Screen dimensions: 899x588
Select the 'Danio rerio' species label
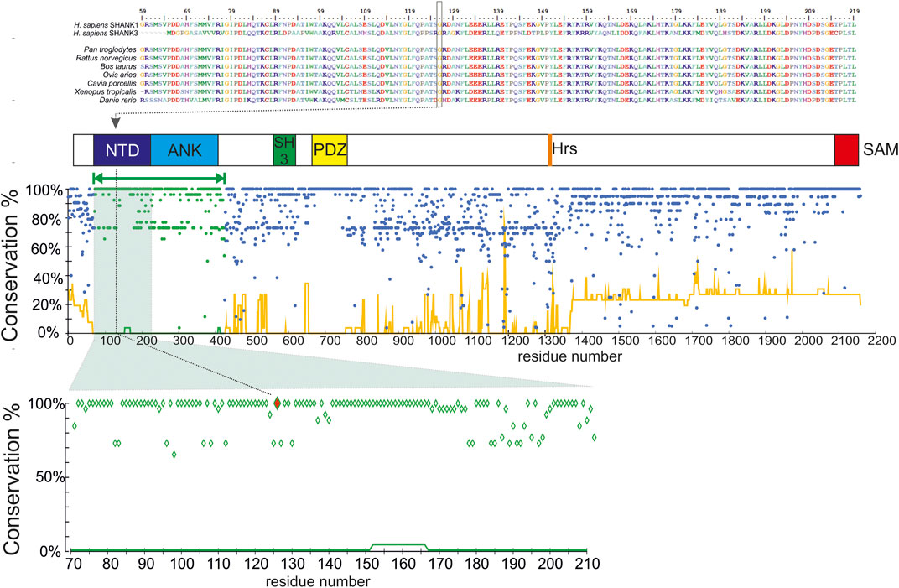(x=117, y=100)
